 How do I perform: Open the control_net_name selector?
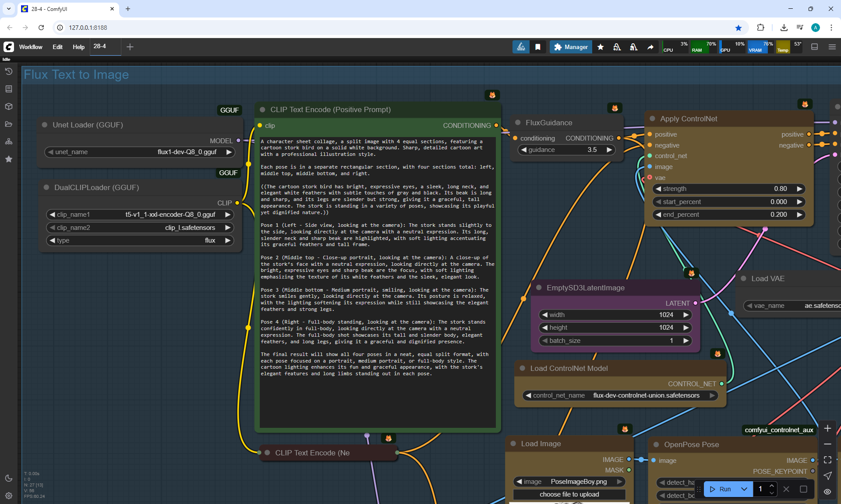pyautogui.click(x=619, y=395)
